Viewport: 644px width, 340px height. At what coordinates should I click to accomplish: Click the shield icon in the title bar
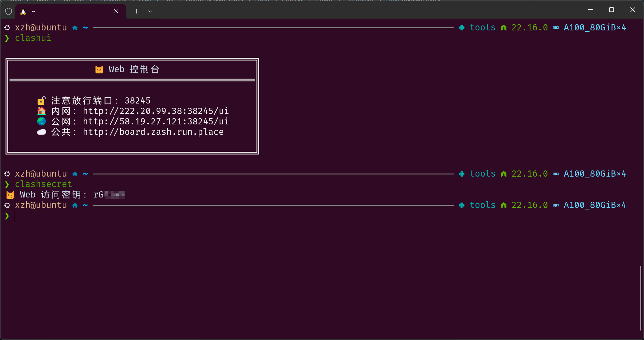[x=9, y=11]
